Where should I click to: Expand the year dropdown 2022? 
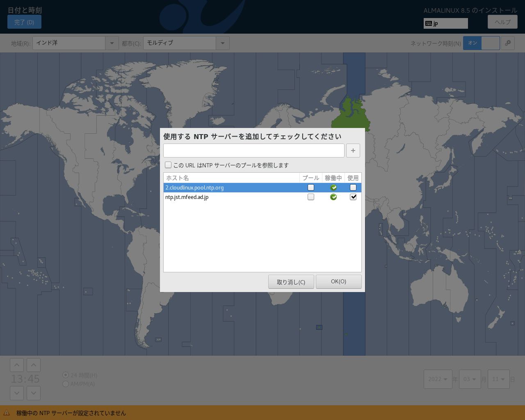[x=438, y=379]
